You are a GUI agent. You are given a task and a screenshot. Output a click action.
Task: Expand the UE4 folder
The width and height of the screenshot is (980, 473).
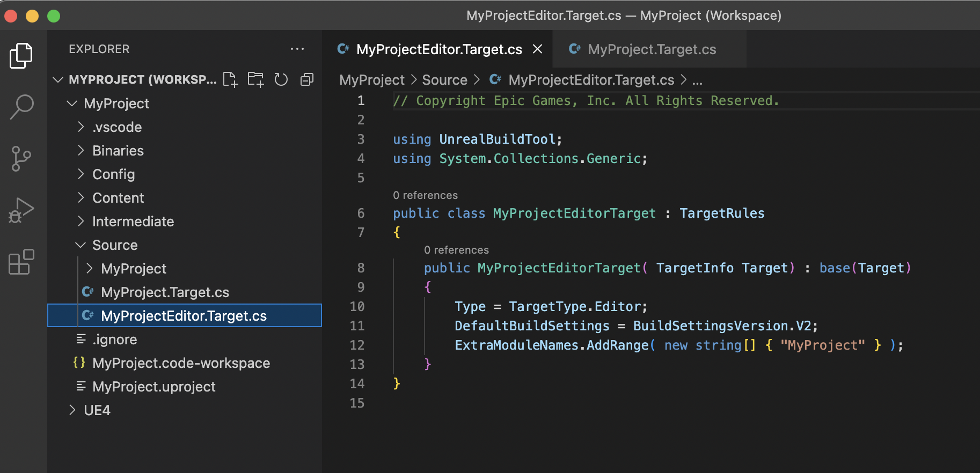pos(72,410)
